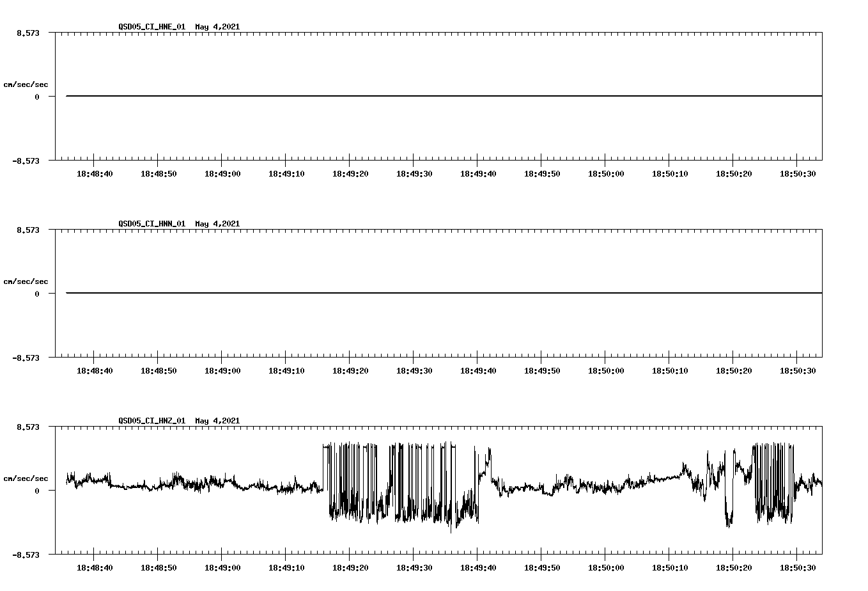This screenshot has height=591, width=868.
Task: Click the cm/sec/sec unit label on top plot
Action: point(26,84)
